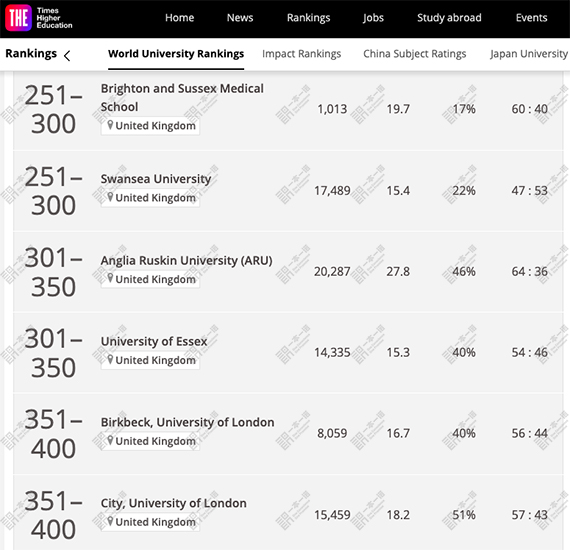
Task: Open the Jobs menu item
Action: [x=373, y=18]
